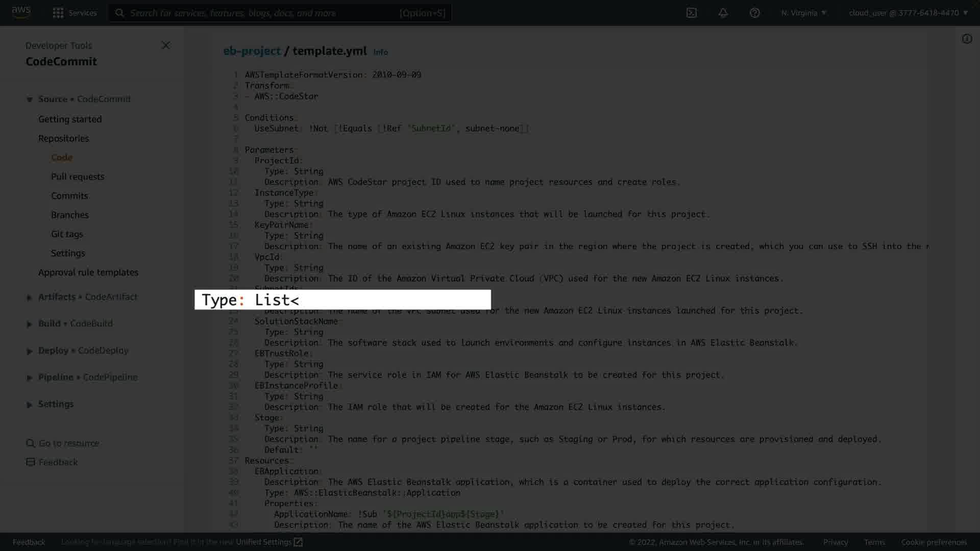
Task: Navigate to the eb-project breadcrumb link
Action: (252, 51)
